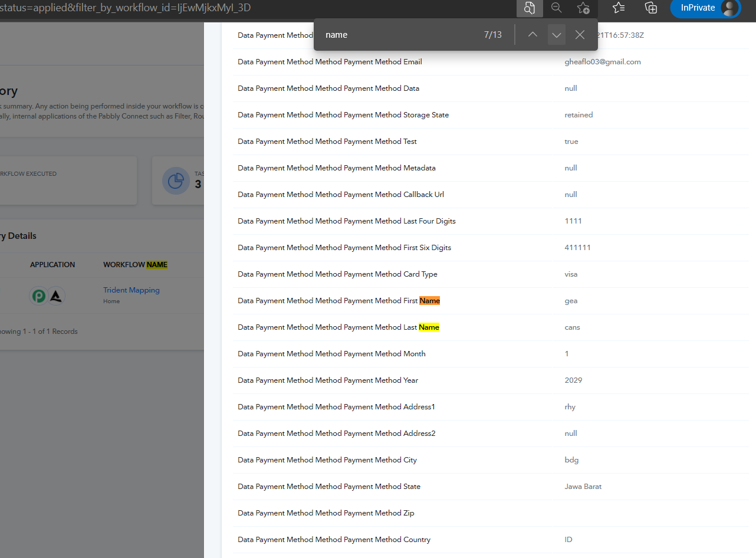Viewport: 756px width, 558px height.
Task: Click the browser address bar URL
Action: point(126,8)
